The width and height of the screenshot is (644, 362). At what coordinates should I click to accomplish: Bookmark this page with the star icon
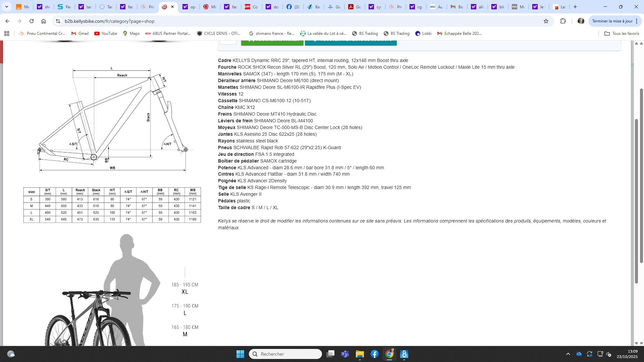pyautogui.click(x=546, y=21)
